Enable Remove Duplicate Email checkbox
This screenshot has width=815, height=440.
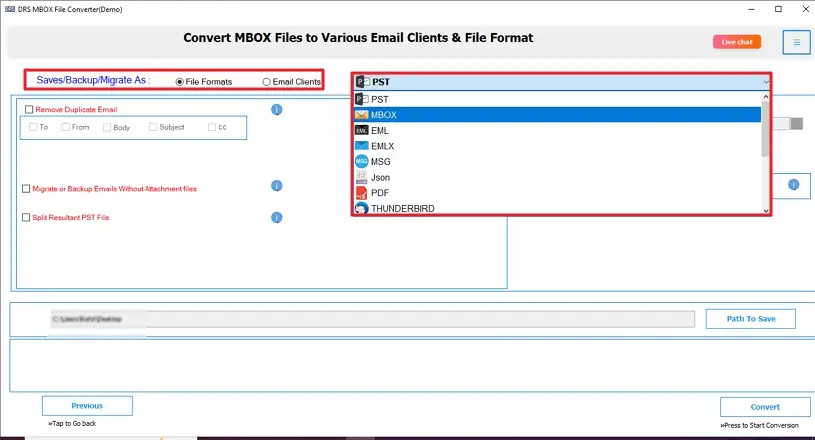(x=29, y=110)
